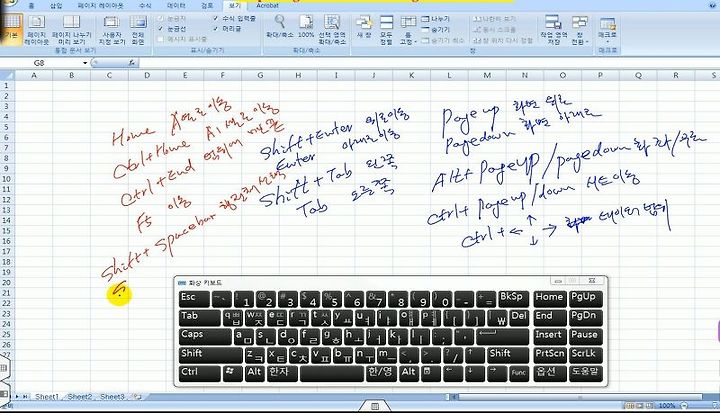Open 사용자 지정 보기 dialog
The width and height of the screenshot is (720, 413).
click(112, 30)
